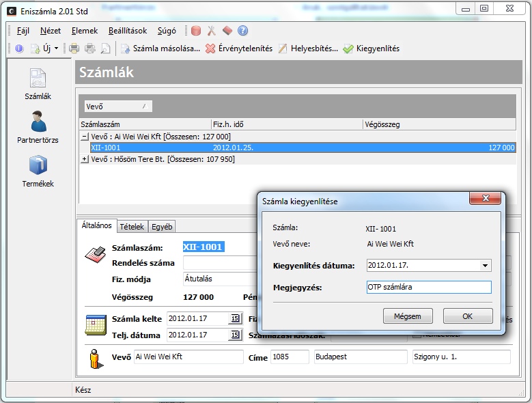532x403 pixels.
Task: Expand the Új new item dropdown arrow
Action: 56,48
